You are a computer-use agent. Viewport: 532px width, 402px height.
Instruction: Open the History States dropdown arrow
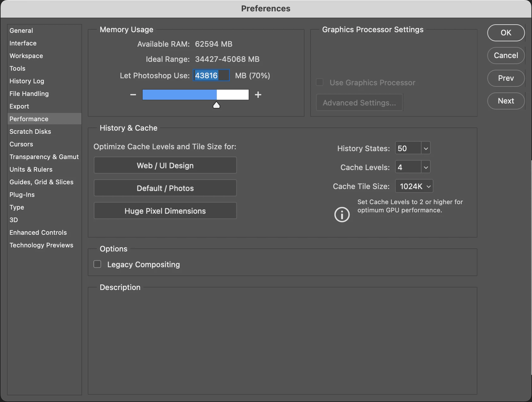click(x=426, y=148)
